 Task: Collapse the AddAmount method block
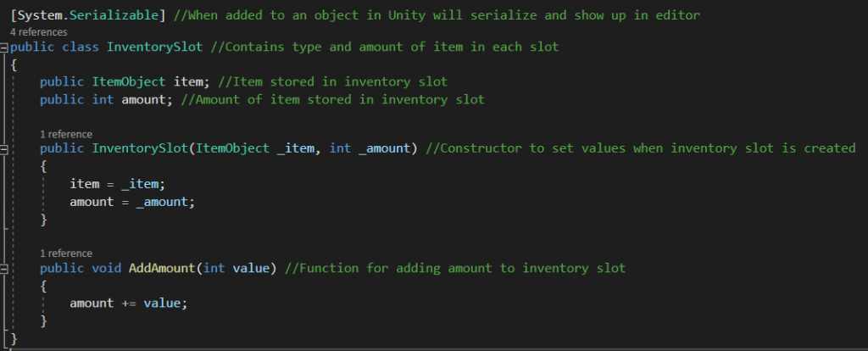[4, 269]
